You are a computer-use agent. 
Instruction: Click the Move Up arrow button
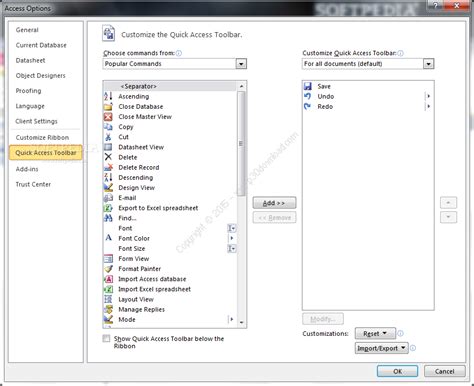tap(448, 203)
